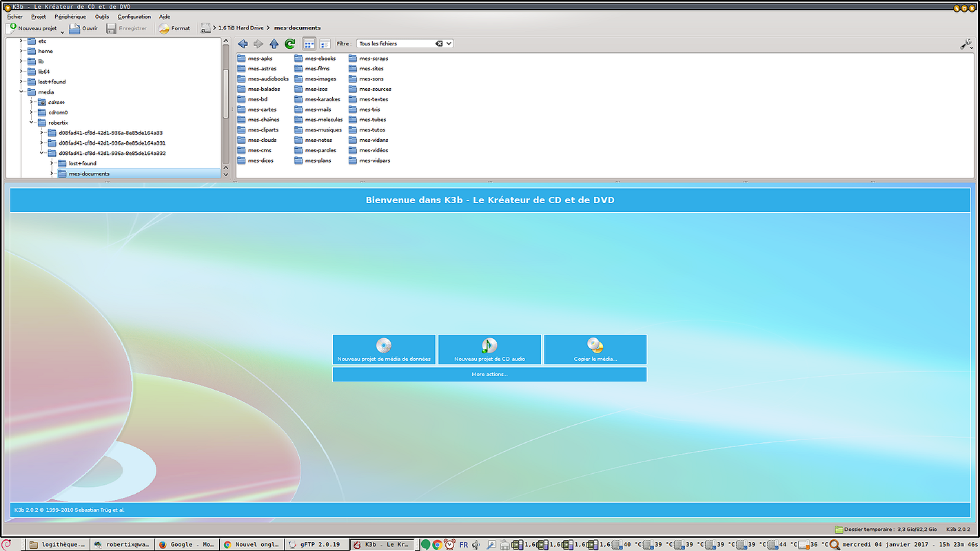Image resolution: width=980 pixels, height=551 pixels.
Task: Click scroll down arrow of folder tree
Action: (225, 174)
